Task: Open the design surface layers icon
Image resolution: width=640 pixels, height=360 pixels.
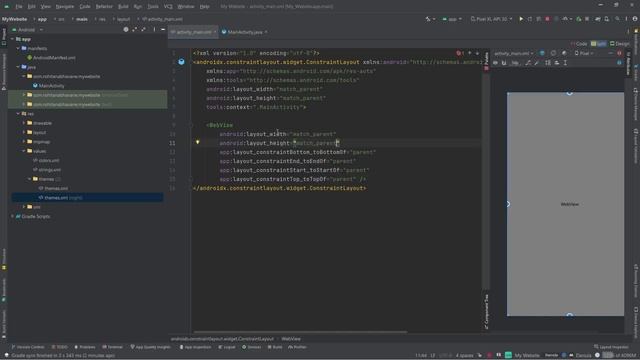Action: coord(542,53)
